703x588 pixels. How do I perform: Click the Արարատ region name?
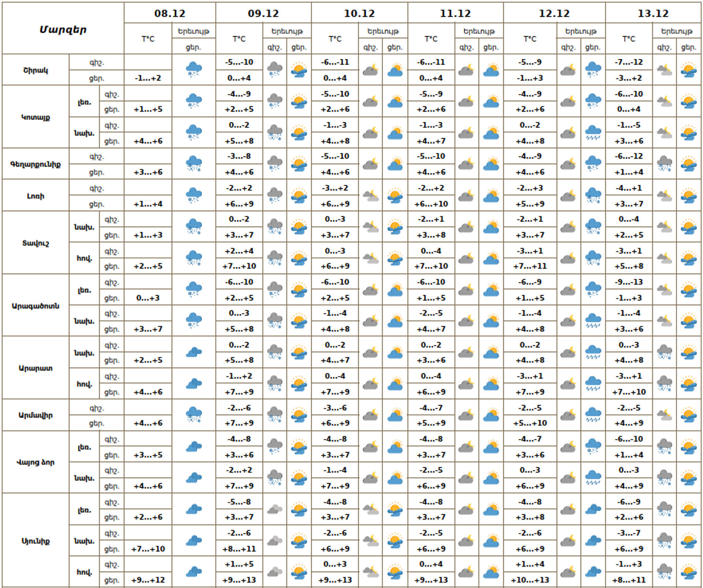[x=36, y=368]
